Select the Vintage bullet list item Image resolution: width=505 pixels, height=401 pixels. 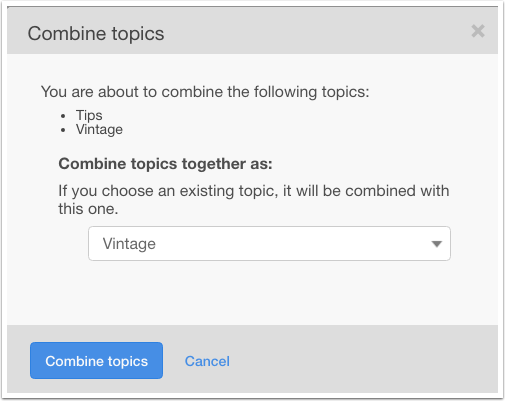(99, 129)
